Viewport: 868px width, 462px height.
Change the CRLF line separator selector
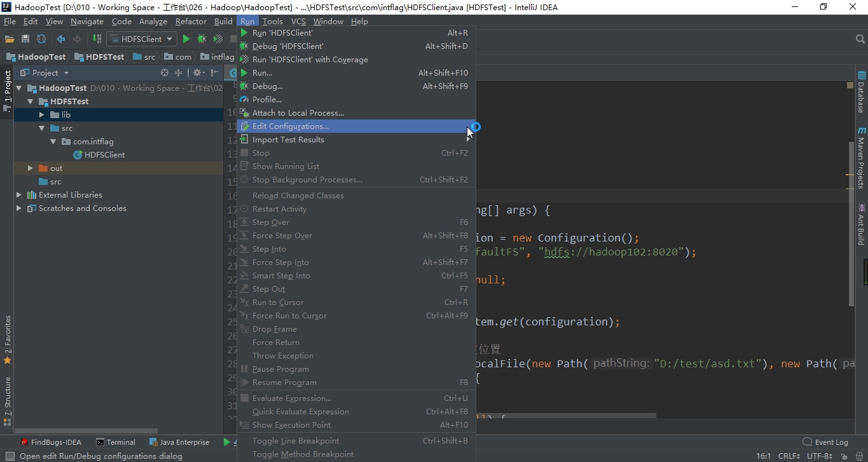coord(789,456)
